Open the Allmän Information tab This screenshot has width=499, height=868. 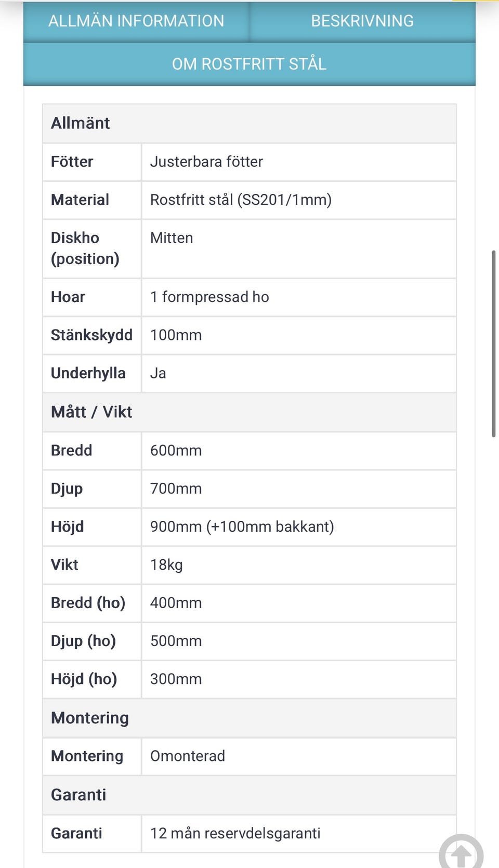[136, 21]
